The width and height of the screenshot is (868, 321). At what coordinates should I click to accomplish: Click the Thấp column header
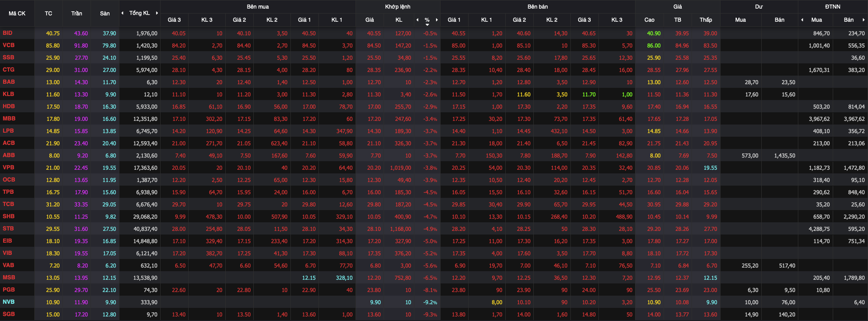[x=706, y=20]
